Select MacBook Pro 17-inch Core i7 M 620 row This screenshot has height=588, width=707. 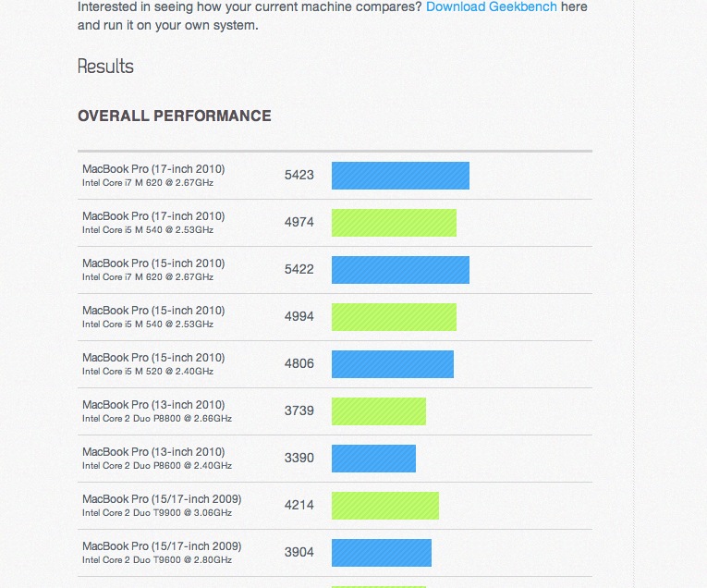pyautogui.click(x=335, y=176)
